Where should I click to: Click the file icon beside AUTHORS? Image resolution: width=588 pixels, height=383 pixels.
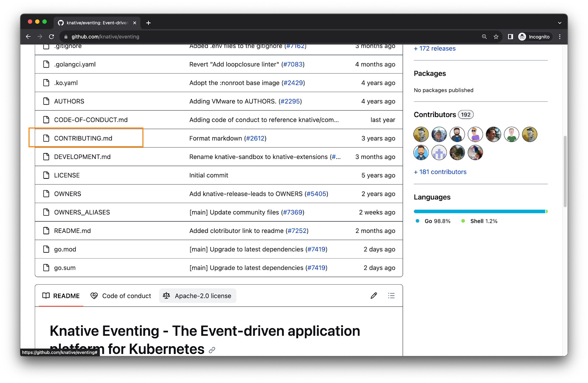[46, 101]
